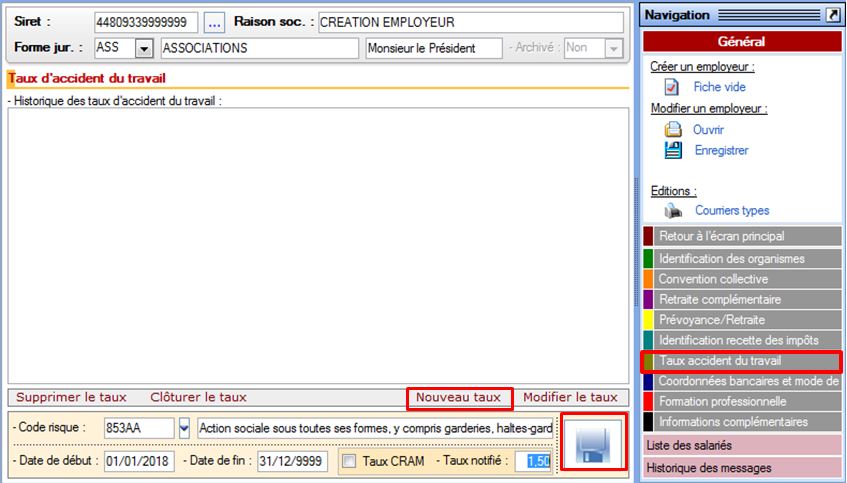The height and width of the screenshot is (483, 847).
Task: Click the Enregistrer link
Action: coord(722,151)
